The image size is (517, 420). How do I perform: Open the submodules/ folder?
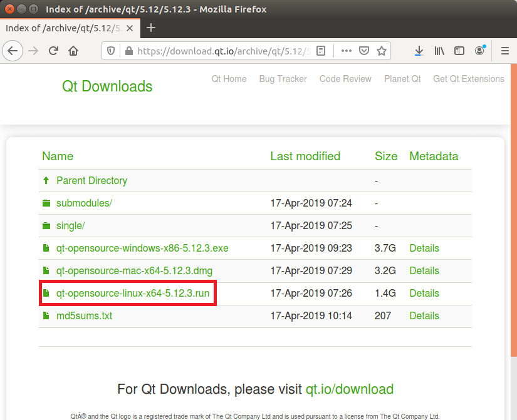pyautogui.click(x=84, y=203)
